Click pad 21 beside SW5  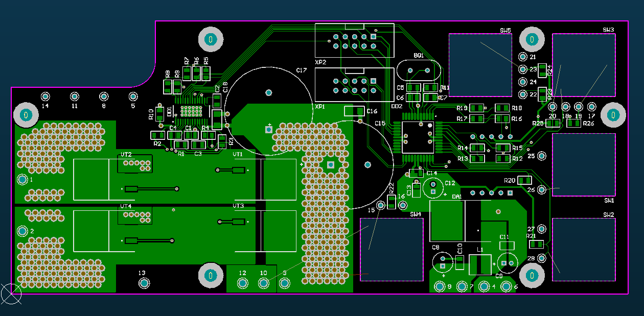[523, 57]
